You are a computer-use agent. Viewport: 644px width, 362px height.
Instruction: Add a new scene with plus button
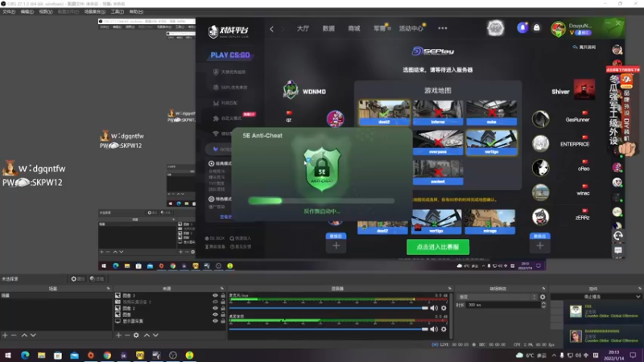pyautogui.click(x=5, y=335)
